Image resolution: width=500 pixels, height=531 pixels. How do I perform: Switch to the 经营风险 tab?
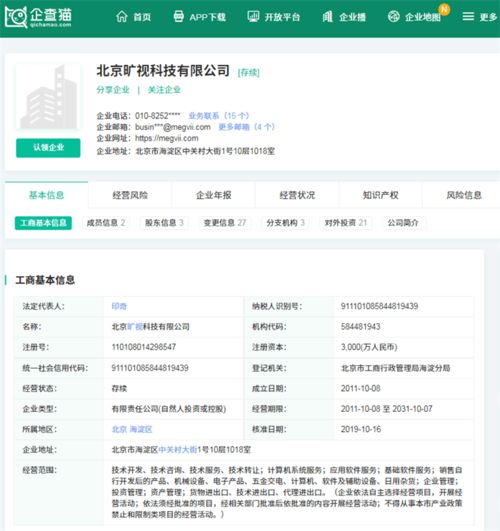coord(130,195)
